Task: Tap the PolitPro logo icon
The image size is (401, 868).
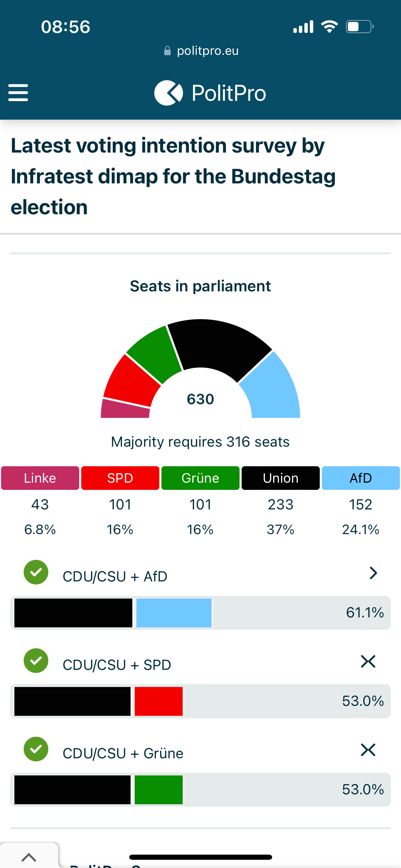Action: click(168, 93)
